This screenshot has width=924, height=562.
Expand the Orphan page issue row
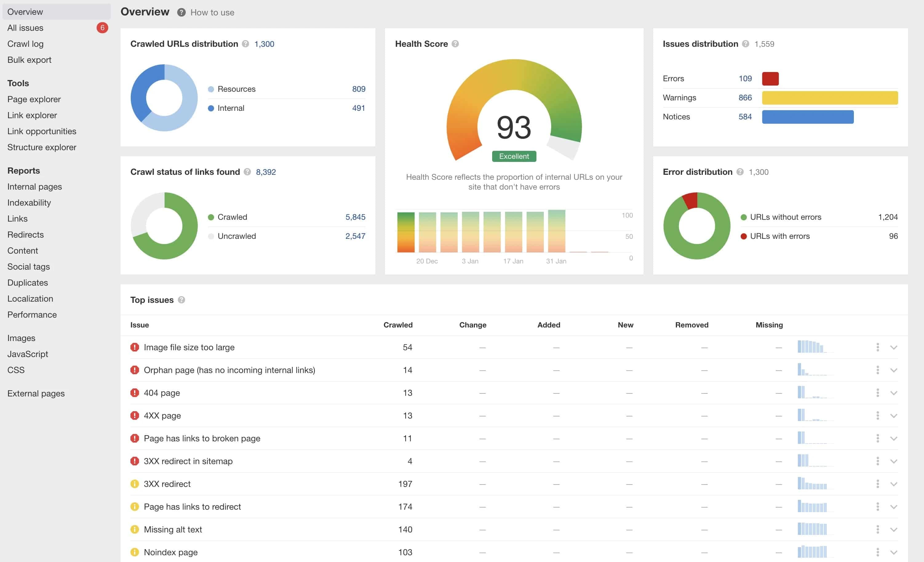tap(893, 370)
